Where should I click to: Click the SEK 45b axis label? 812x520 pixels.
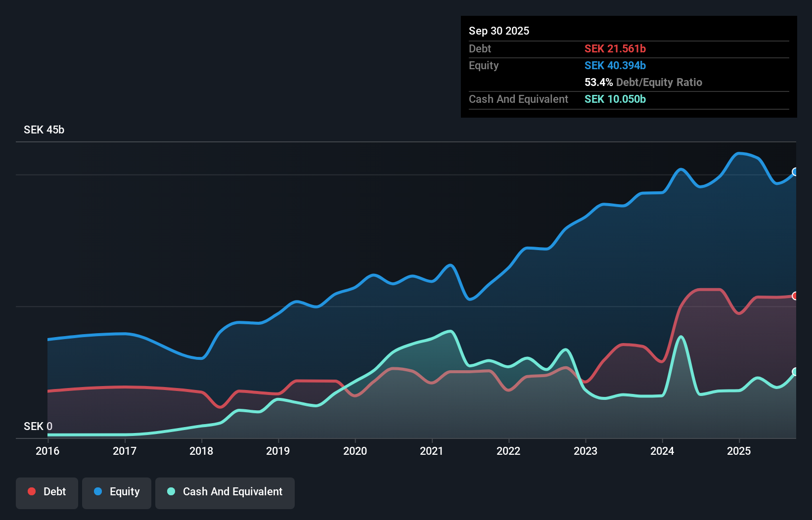tap(44, 130)
